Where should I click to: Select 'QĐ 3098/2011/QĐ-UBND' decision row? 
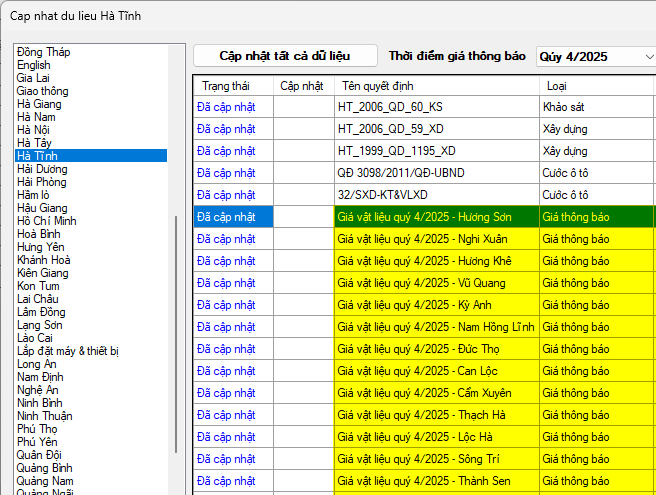(x=435, y=173)
